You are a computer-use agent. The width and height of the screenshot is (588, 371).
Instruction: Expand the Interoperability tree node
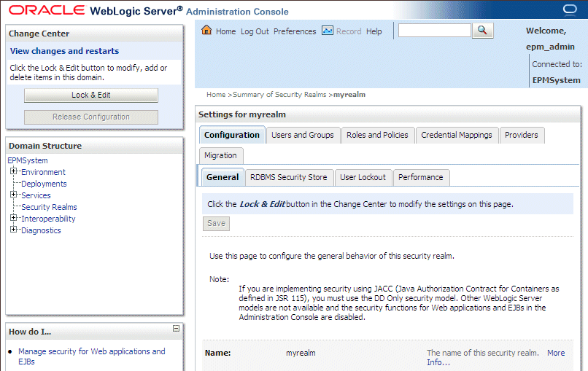pyautogui.click(x=13, y=218)
